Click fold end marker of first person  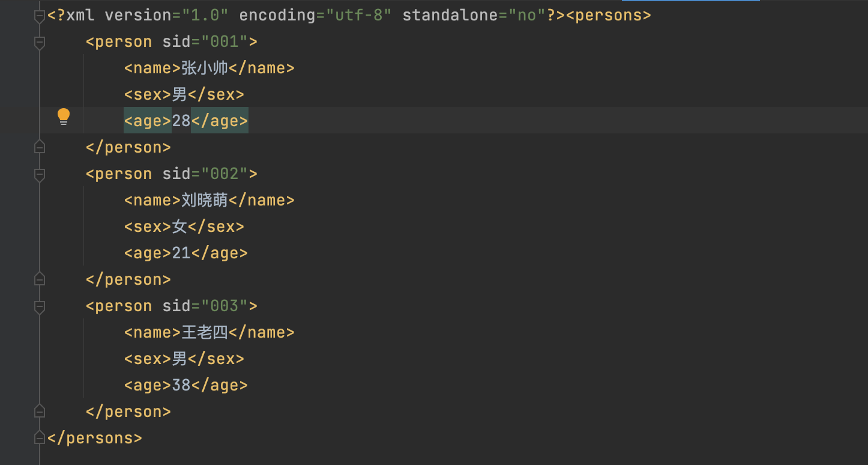point(40,147)
